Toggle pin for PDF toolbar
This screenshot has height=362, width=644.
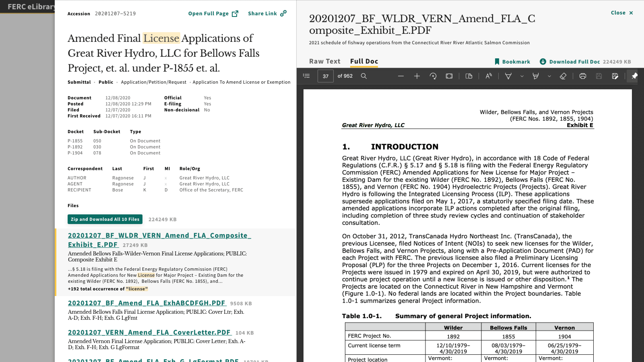click(634, 76)
